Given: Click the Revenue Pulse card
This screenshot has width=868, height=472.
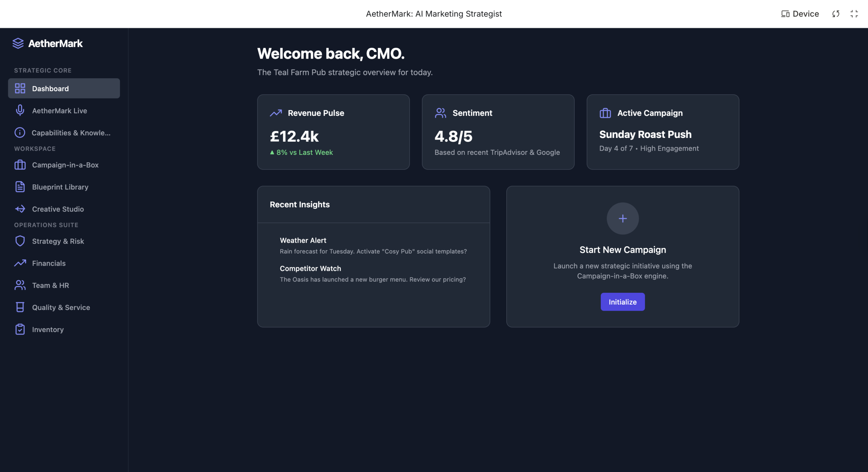Looking at the screenshot, I should [333, 132].
